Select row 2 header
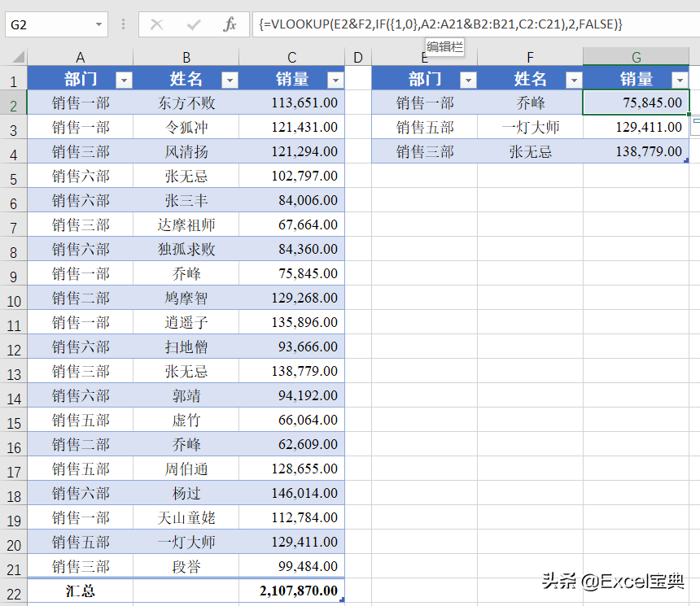The width and height of the screenshot is (700, 606). (13, 102)
